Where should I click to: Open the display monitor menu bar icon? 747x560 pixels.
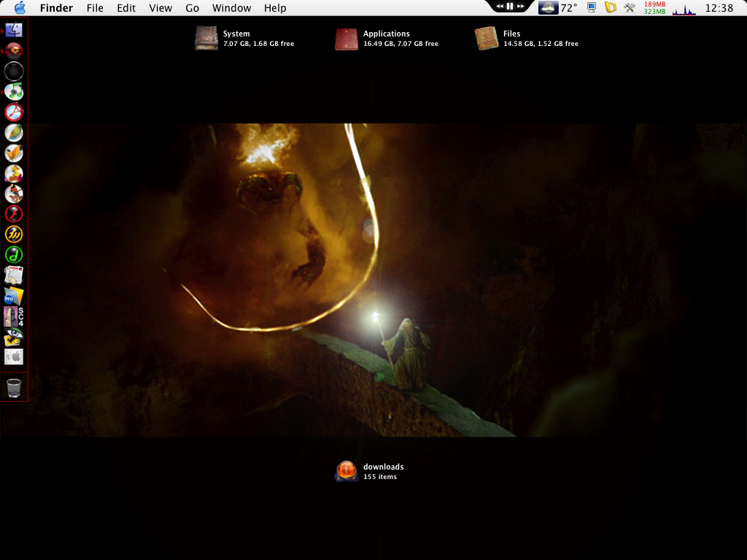(592, 7)
